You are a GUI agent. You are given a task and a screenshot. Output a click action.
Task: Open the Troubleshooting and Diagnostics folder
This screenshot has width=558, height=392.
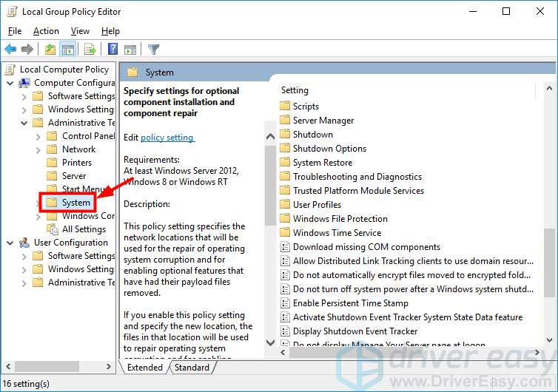coord(357,177)
